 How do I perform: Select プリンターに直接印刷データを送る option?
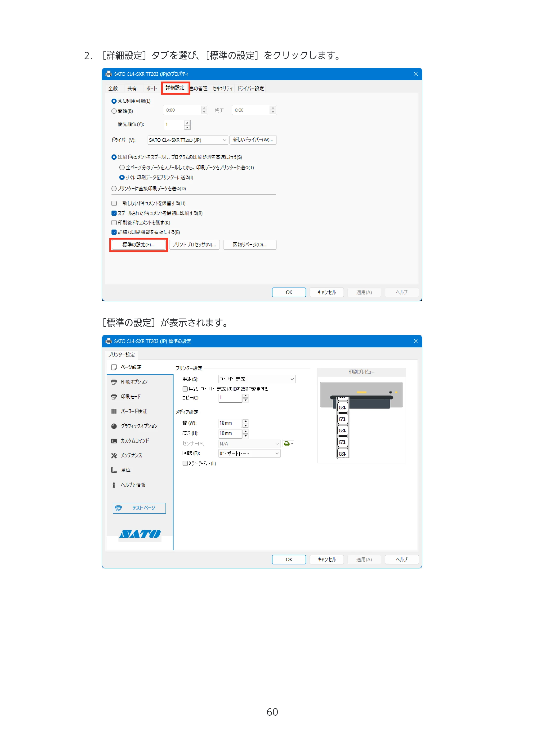click(x=114, y=189)
